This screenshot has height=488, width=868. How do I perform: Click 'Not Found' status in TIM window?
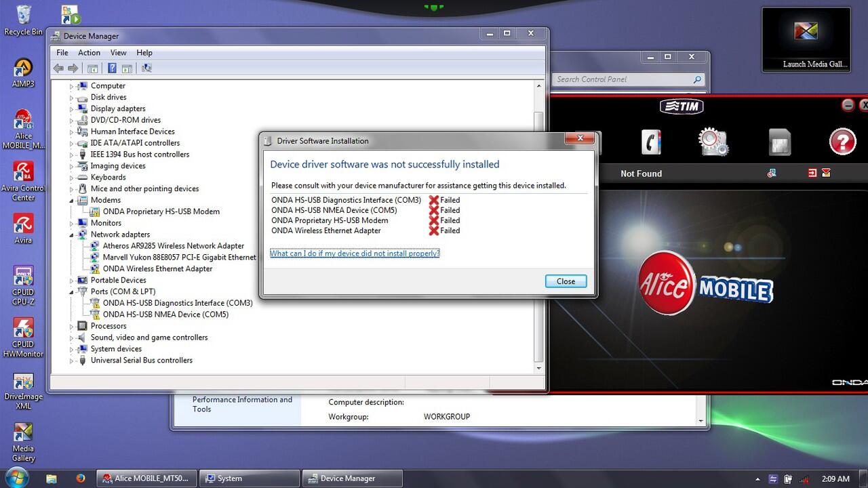(x=641, y=174)
